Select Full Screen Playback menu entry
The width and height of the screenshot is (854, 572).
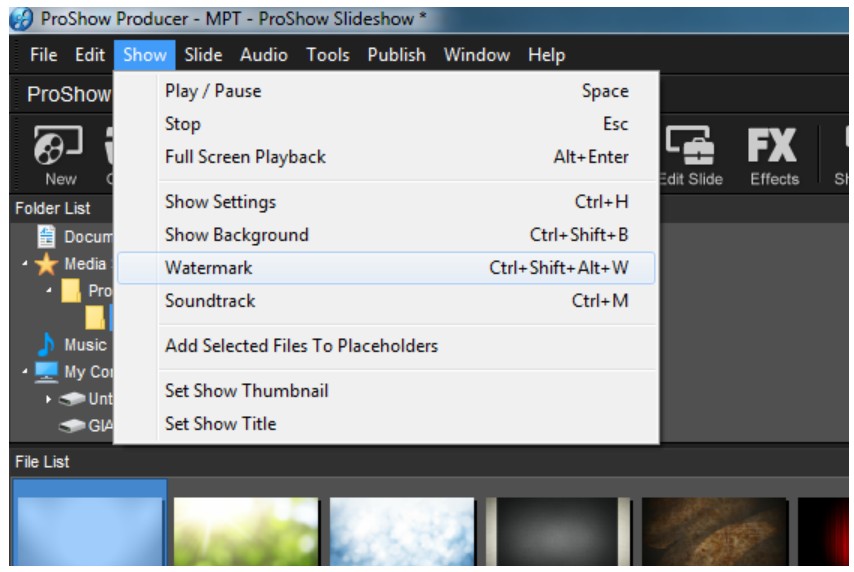coord(386,157)
